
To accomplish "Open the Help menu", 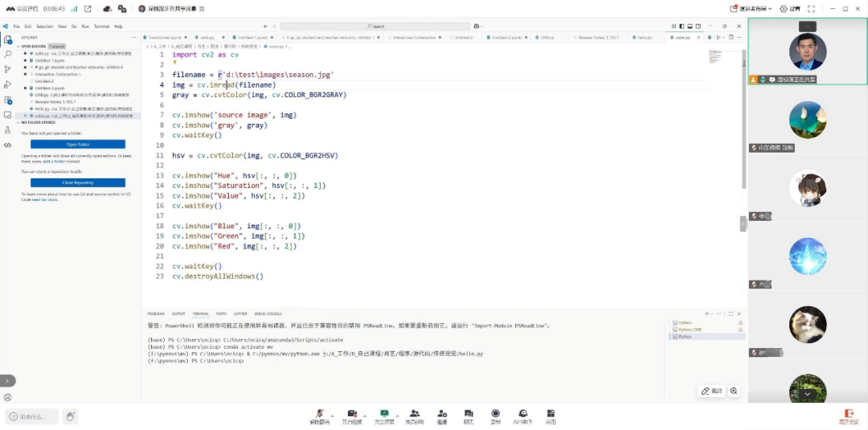I will tap(118, 26).
